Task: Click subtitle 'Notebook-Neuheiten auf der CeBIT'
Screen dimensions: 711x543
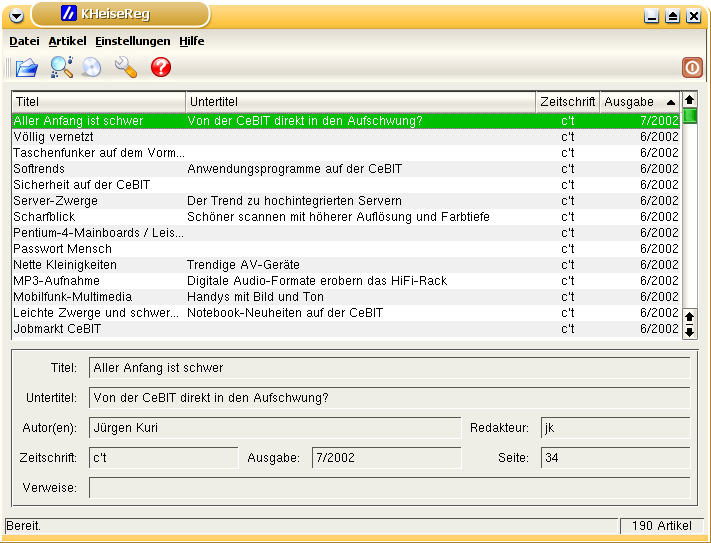Action: (285, 313)
